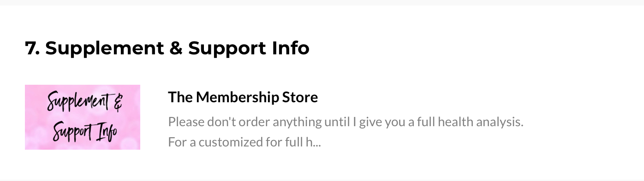Click the 'Support Info' script text in the image

point(85,132)
